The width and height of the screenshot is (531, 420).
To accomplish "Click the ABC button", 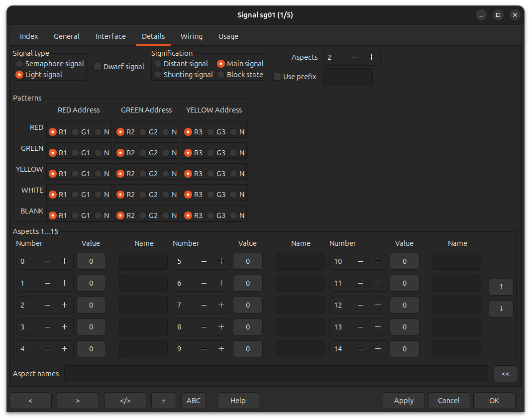I will pyautogui.click(x=193, y=401).
